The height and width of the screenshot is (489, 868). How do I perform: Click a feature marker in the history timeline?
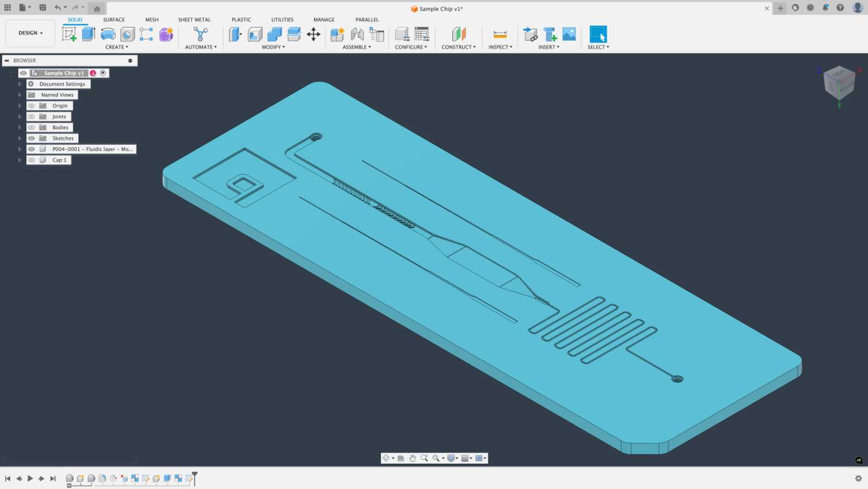[71, 479]
